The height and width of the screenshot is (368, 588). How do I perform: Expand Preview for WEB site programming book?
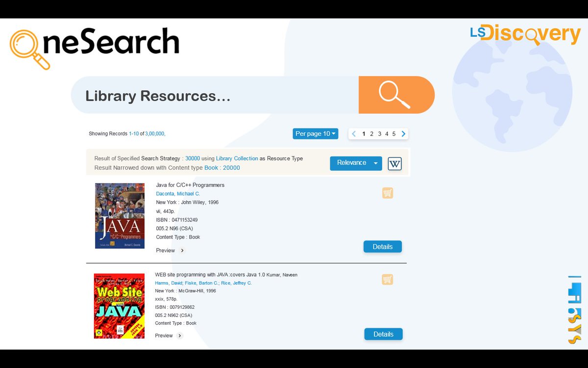(x=180, y=336)
